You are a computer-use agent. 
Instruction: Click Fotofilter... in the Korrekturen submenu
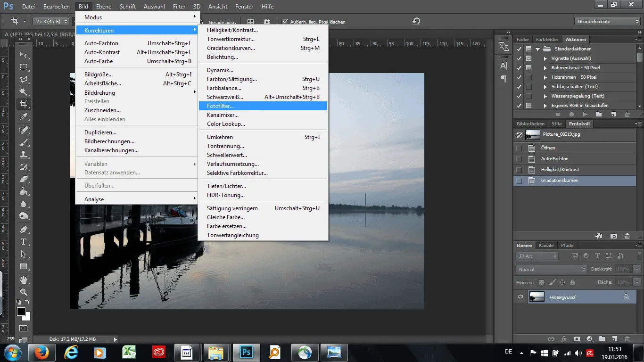click(x=220, y=106)
